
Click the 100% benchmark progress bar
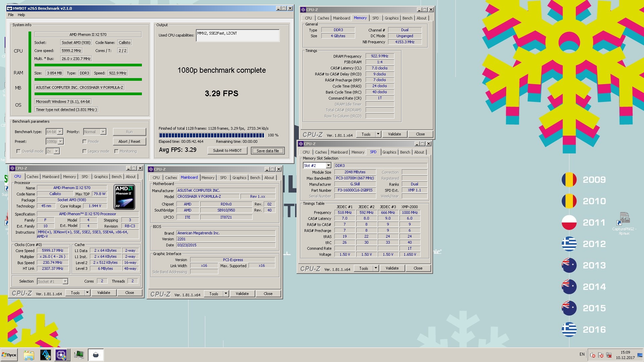(x=211, y=135)
